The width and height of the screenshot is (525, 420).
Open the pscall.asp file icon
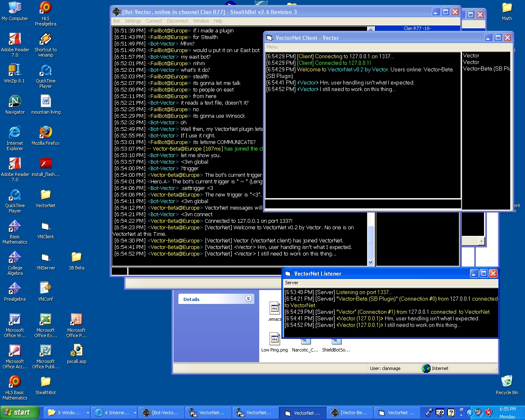coord(76,354)
